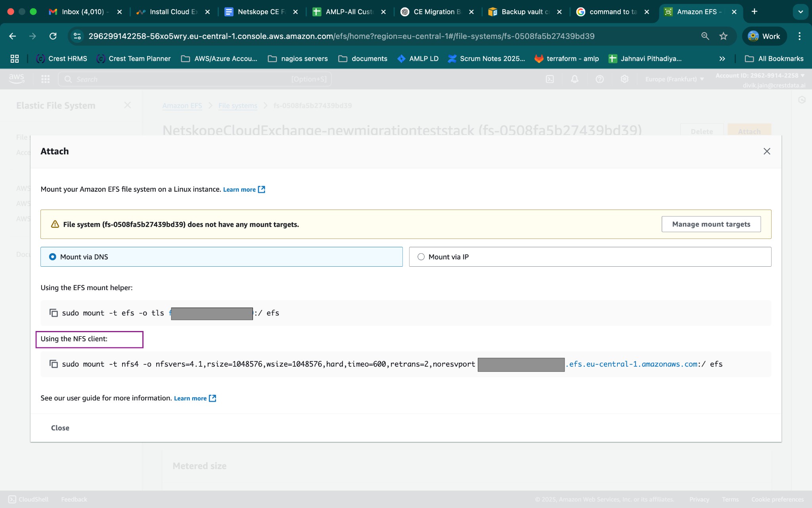Screen dimensions: 812x508
Task: Open AWS notifications bell
Action: pyautogui.click(x=575, y=79)
